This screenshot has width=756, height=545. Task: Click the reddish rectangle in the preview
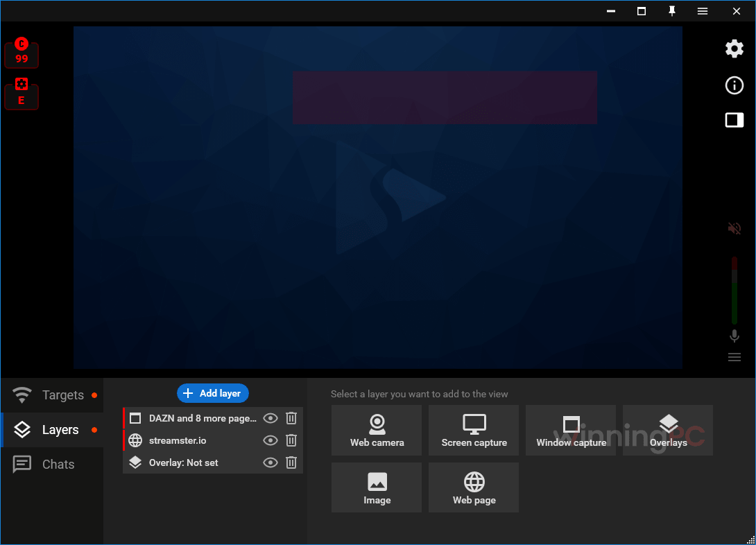[x=445, y=97]
